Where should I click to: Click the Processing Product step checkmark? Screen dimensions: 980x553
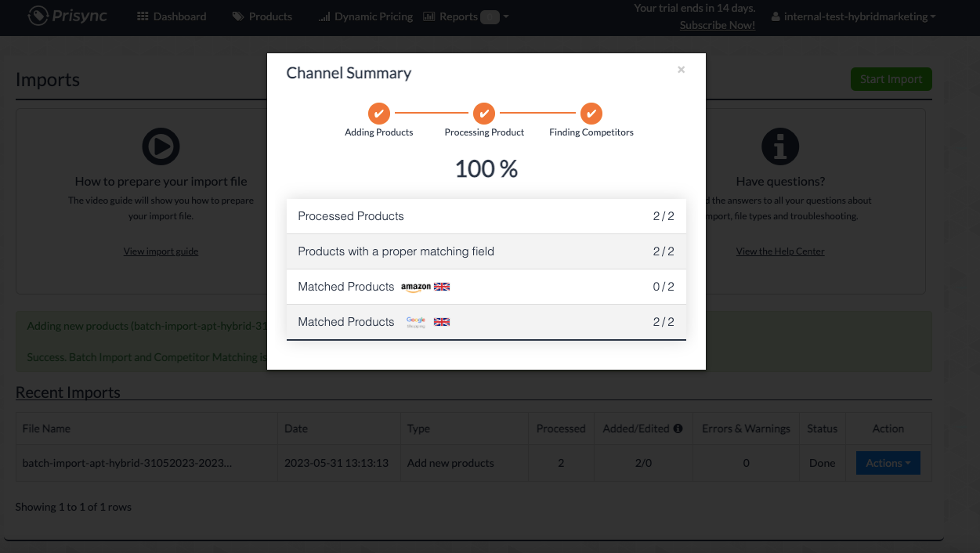484,113
